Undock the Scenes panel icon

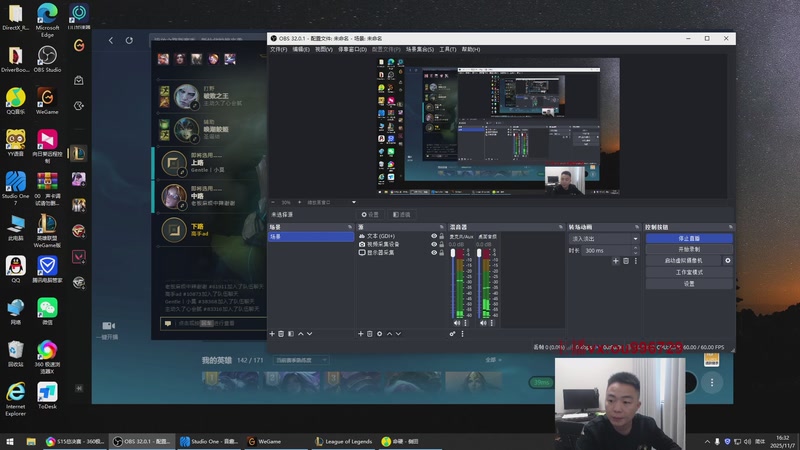click(350, 227)
